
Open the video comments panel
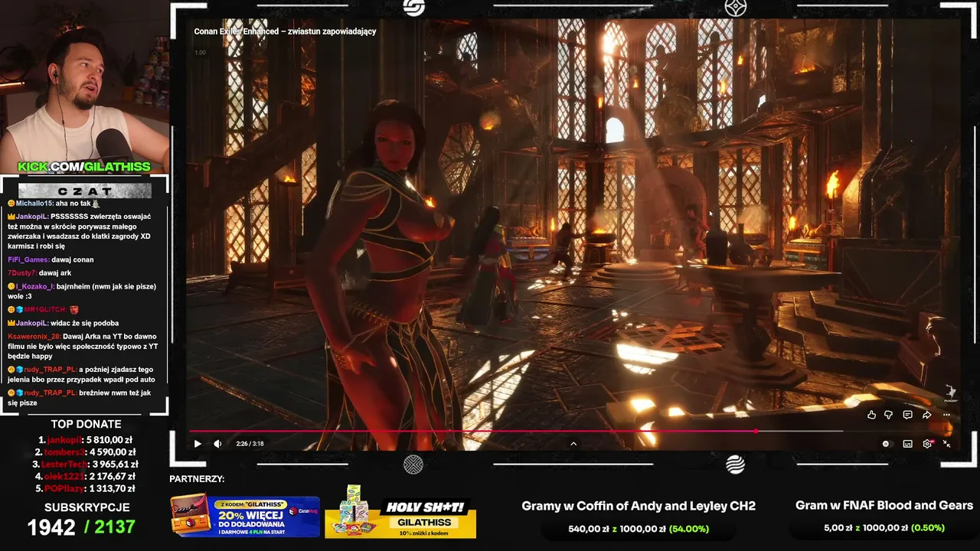click(x=907, y=415)
